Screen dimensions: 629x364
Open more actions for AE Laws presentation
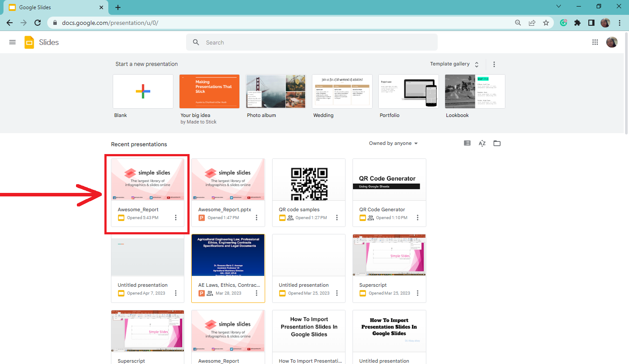click(x=256, y=293)
